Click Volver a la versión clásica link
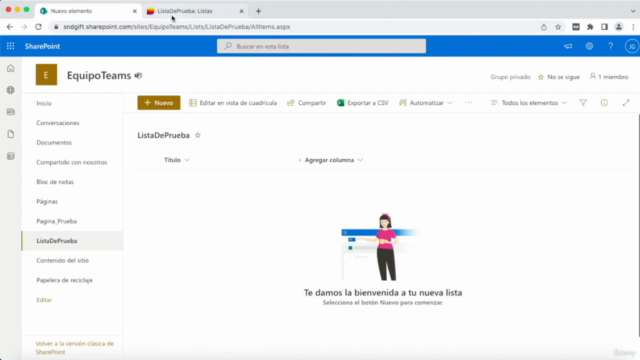The width and height of the screenshot is (640, 360). click(x=75, y=348)
